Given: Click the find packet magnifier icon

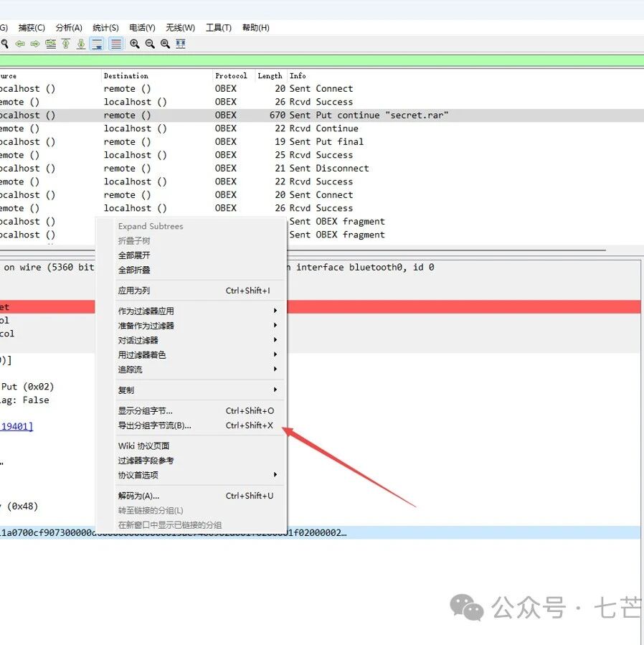Looking at the screenshot, I should [x=4, y=44].
